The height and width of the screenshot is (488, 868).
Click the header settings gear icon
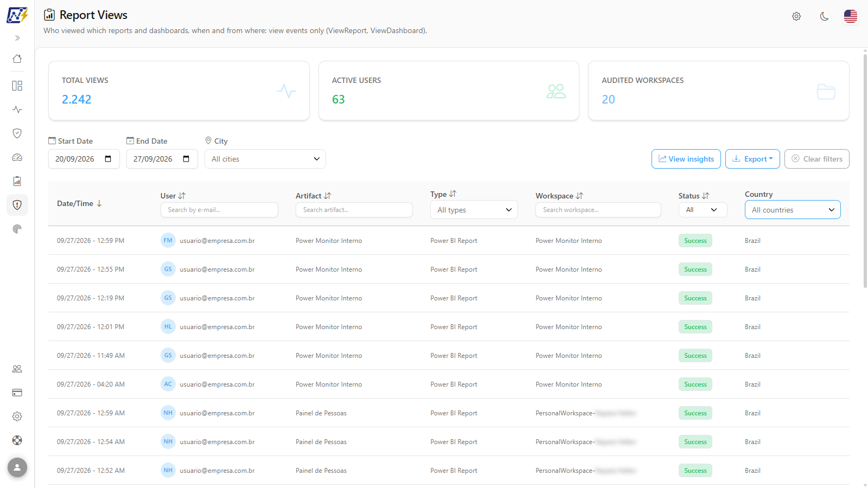click(x=796, y=16)
